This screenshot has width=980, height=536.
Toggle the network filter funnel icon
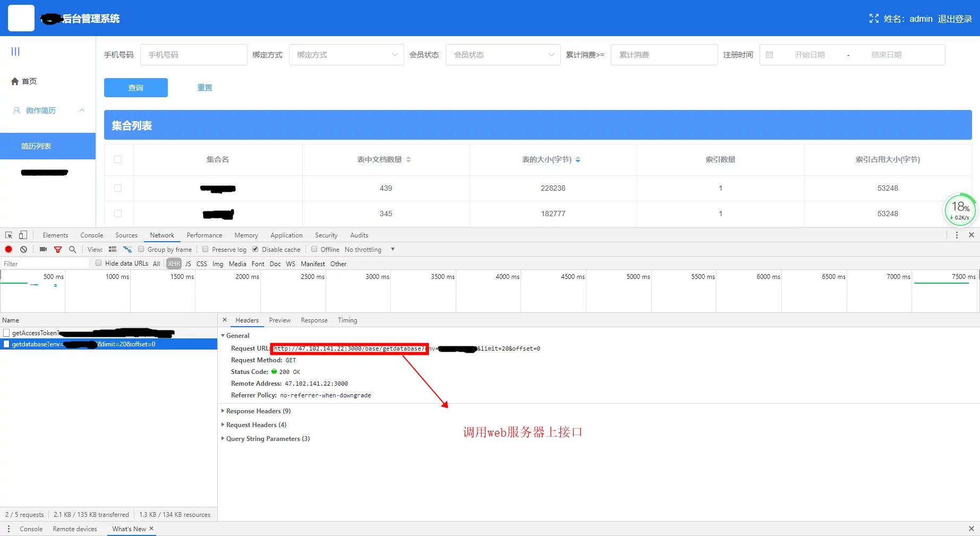[58, 250]
